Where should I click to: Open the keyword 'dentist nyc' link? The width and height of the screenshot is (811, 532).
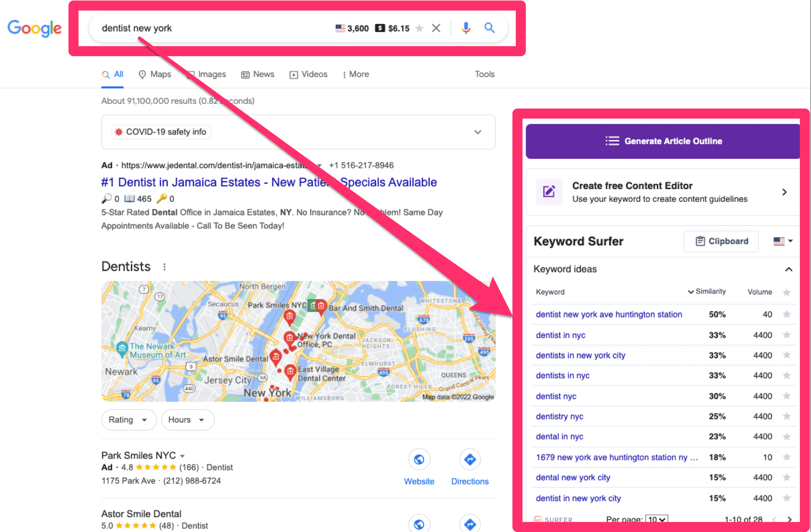click(x=556, y=396)
